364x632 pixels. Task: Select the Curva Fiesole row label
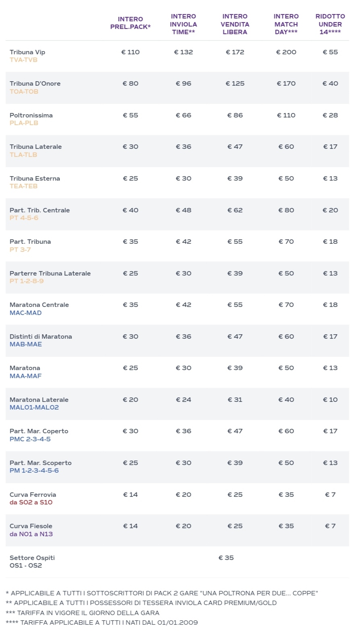(31, 526)
